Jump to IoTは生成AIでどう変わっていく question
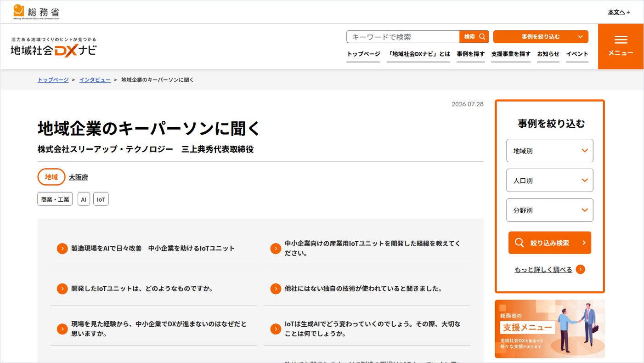 (373, 329)
